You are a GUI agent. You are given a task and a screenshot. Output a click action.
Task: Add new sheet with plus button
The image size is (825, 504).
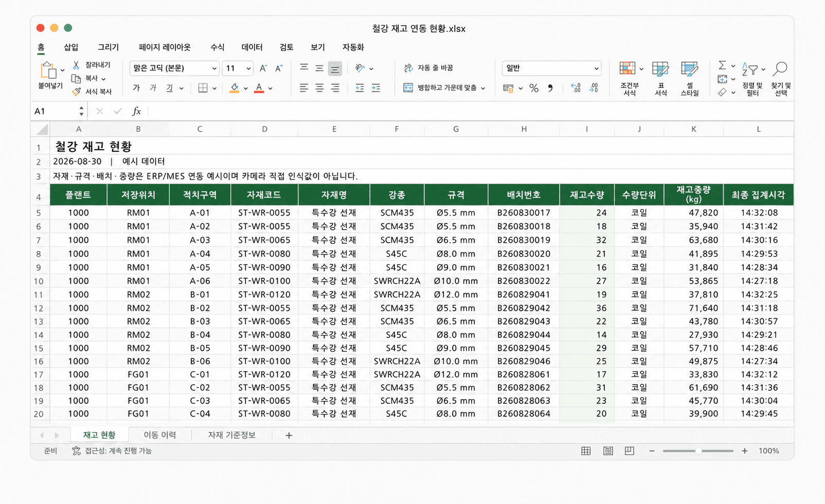point(289,436)
